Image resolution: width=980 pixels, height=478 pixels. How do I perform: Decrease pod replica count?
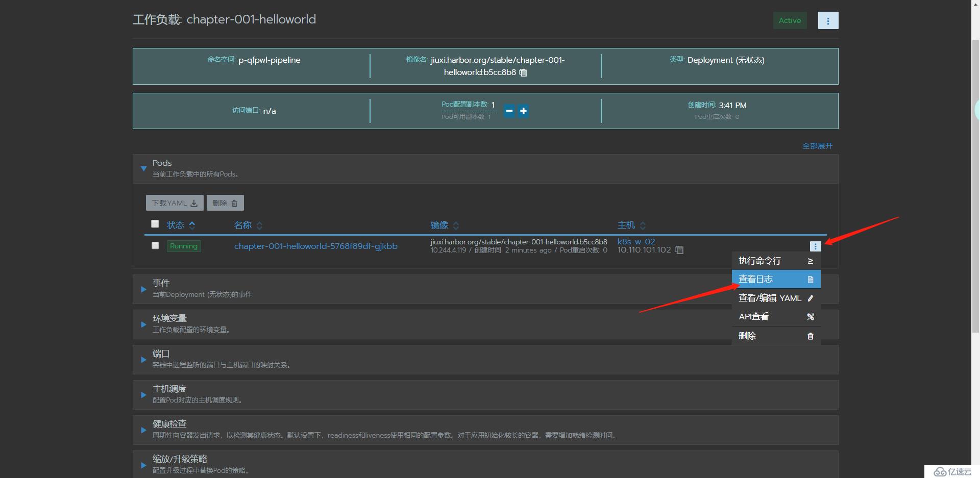[509, 111]
